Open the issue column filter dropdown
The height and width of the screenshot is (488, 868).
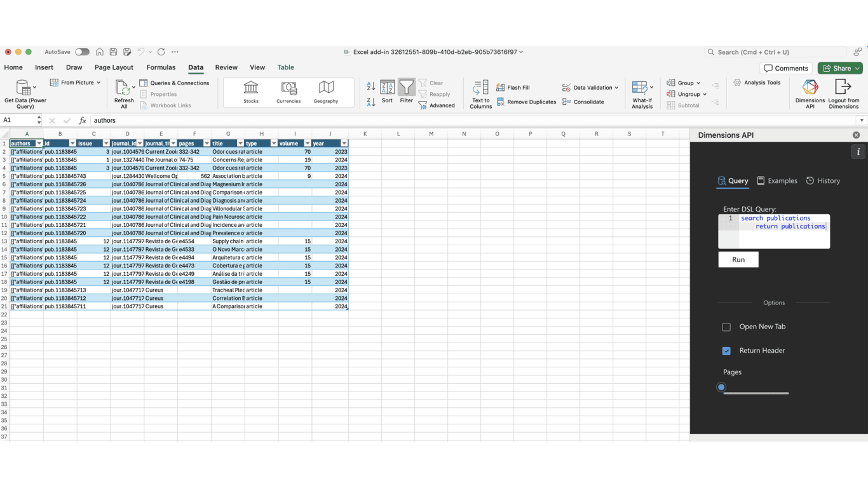pos(106,144)
